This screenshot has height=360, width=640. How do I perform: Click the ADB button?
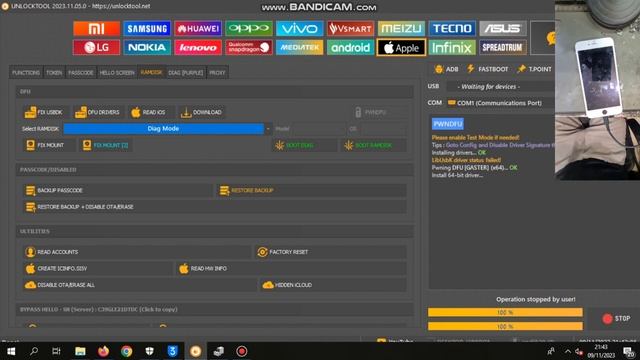[446, 69]
